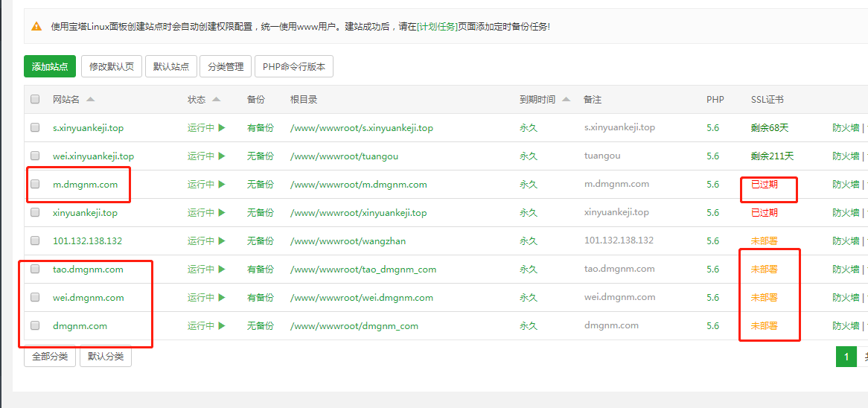
Task: Click the 根目录 column header
Action: [x=304, y=100]
